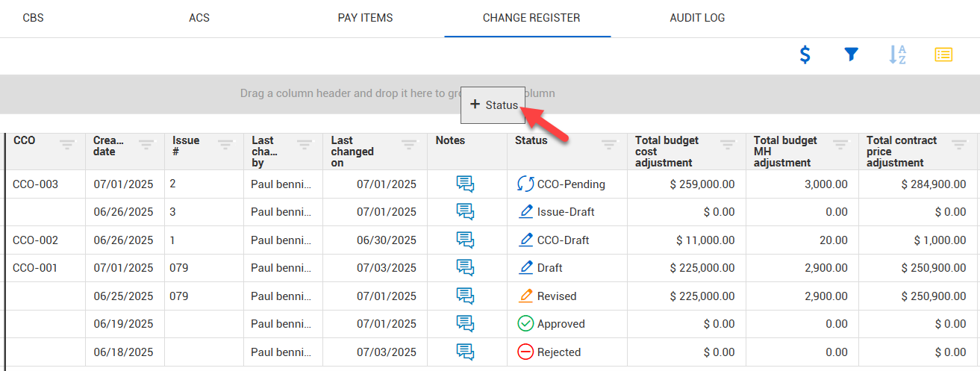
Task: Open Total budget cost adjustment filter menu
Action: tap(727, 145)
